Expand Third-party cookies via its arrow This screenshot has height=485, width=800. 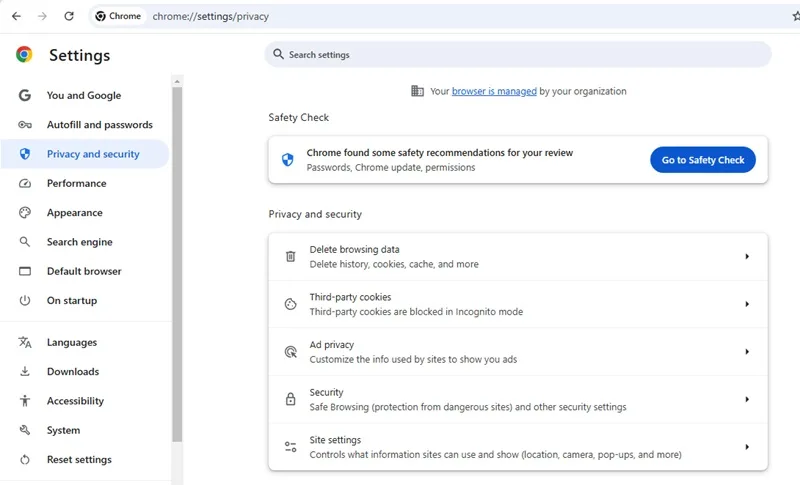click(747, 304)
